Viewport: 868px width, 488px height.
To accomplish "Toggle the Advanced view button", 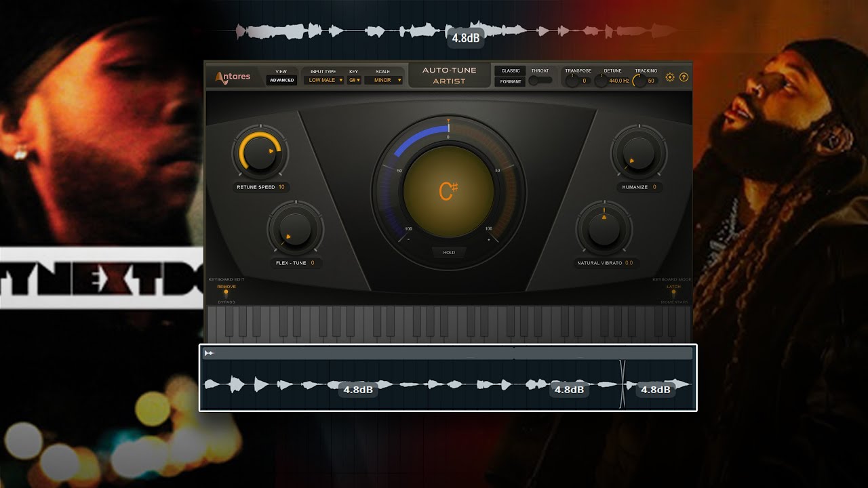I will pyautogui.click(x=281, y=80).
